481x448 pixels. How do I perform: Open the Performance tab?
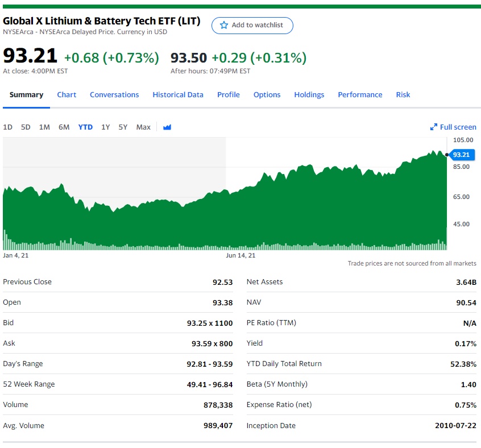point(360,95)
